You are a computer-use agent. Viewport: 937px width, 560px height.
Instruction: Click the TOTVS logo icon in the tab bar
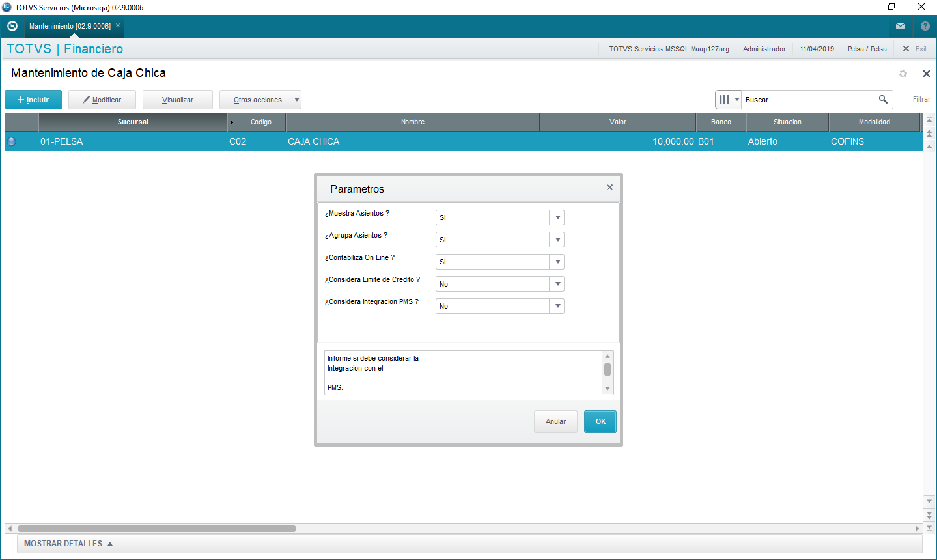click(x=12, y=26)
